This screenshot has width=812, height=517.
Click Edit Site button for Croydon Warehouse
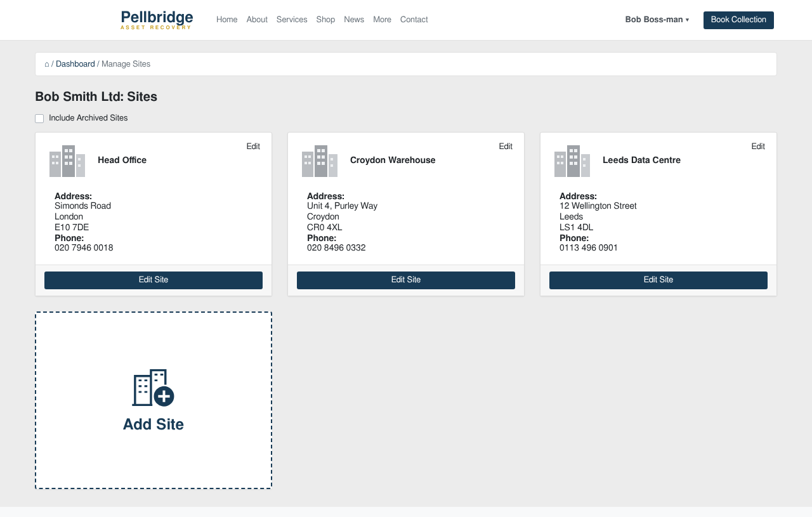pos(406,280)
